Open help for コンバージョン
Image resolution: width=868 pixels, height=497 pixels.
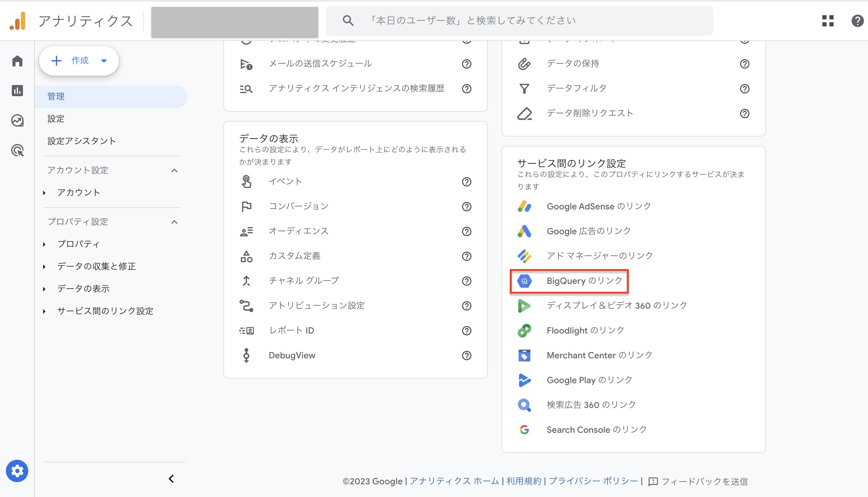466,207
